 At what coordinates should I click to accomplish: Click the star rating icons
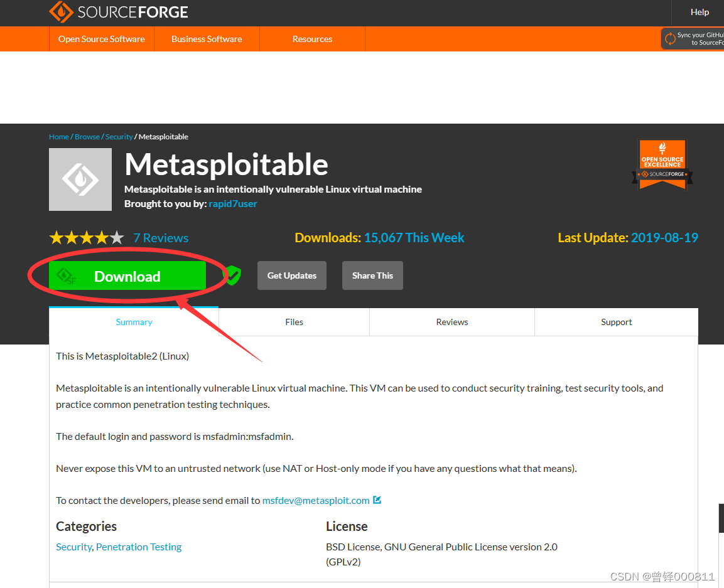point(87,238)
